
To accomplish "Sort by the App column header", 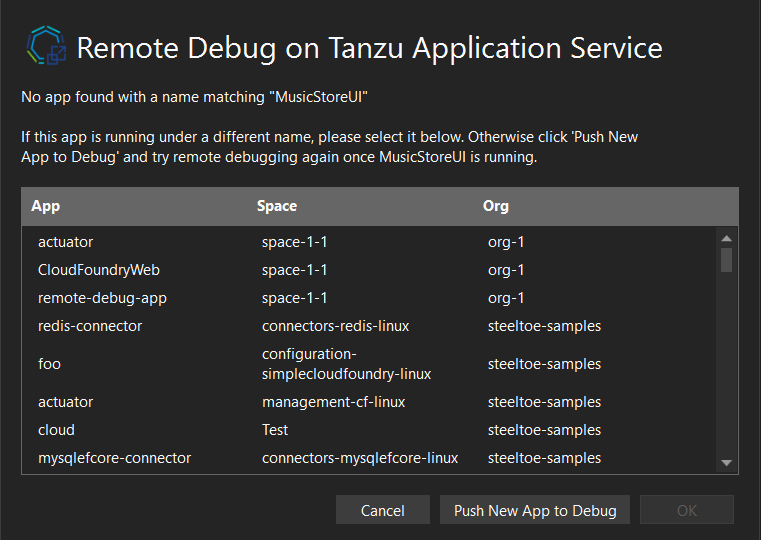I will [x=46, y=206].
